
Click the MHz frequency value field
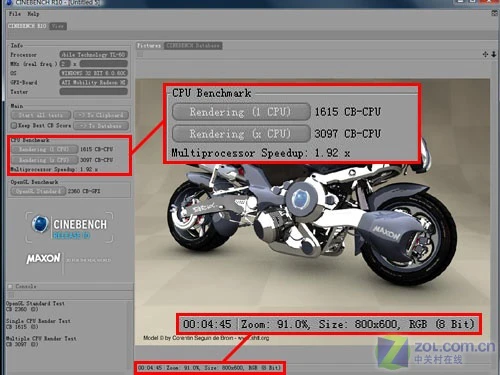[x=104, y=64]
